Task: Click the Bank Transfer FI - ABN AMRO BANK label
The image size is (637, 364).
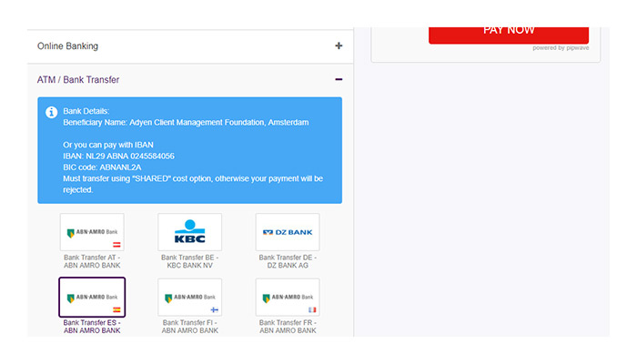Action: tap(189, 326)
